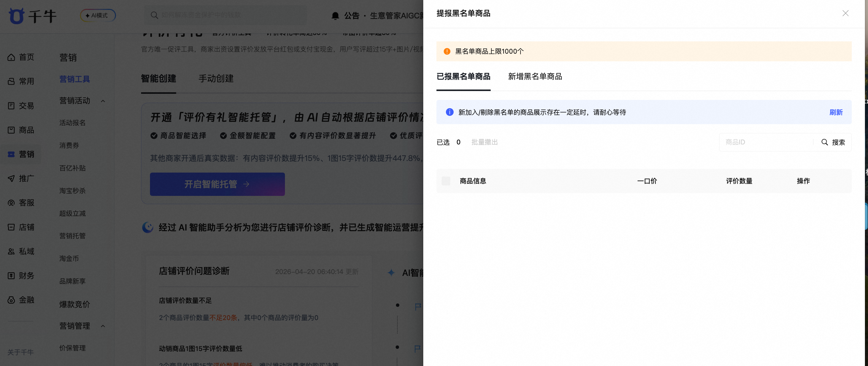Select the 已报黑名单商品 tab
The image size is (868, 366).
[463, 76]
